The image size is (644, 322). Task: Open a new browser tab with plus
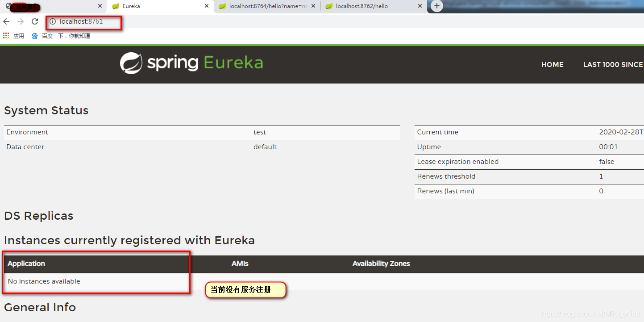click(x=437, y=6)
